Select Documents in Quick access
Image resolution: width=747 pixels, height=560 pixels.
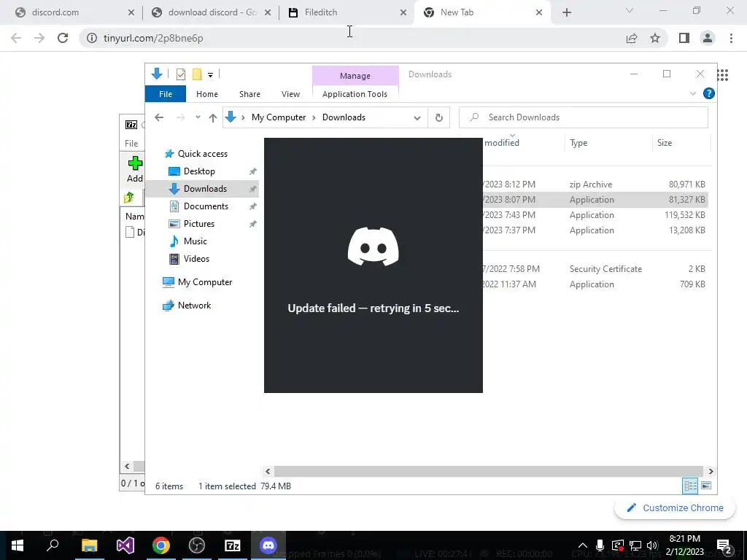[x=206, y=206]
